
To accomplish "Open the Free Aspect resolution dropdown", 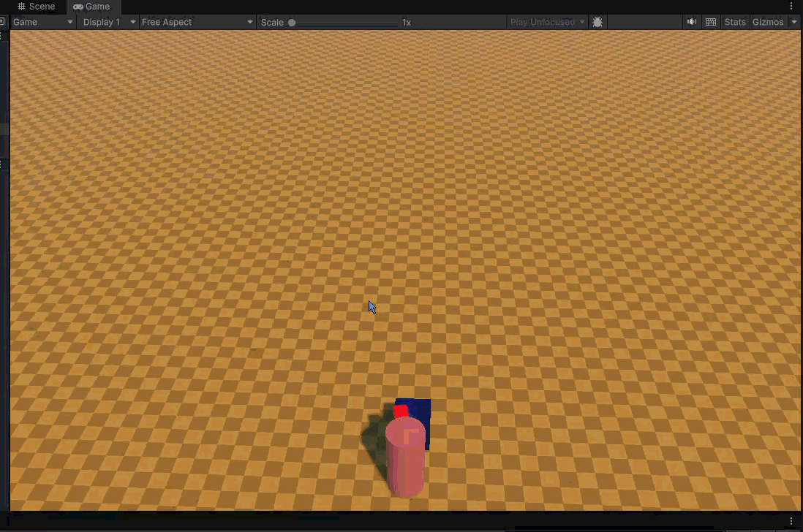I will [197, 22].
